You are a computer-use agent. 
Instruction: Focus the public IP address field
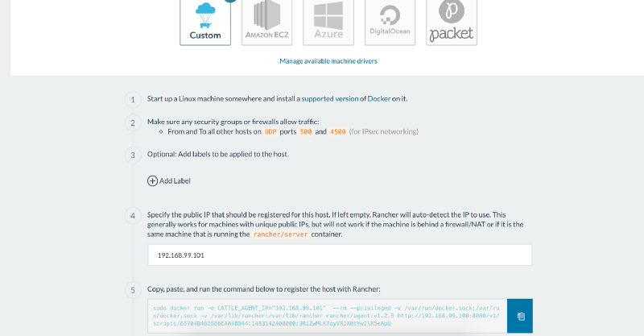(x=339, y=255)
